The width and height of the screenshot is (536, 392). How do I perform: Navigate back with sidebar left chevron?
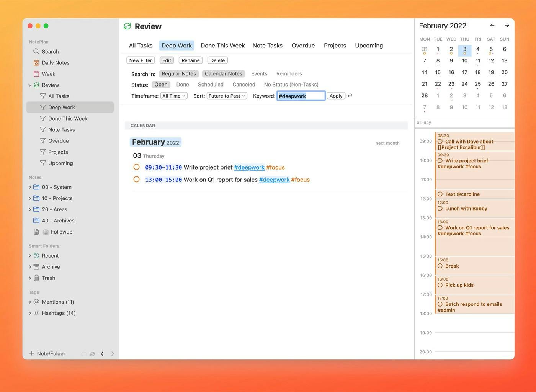[102, 354]
